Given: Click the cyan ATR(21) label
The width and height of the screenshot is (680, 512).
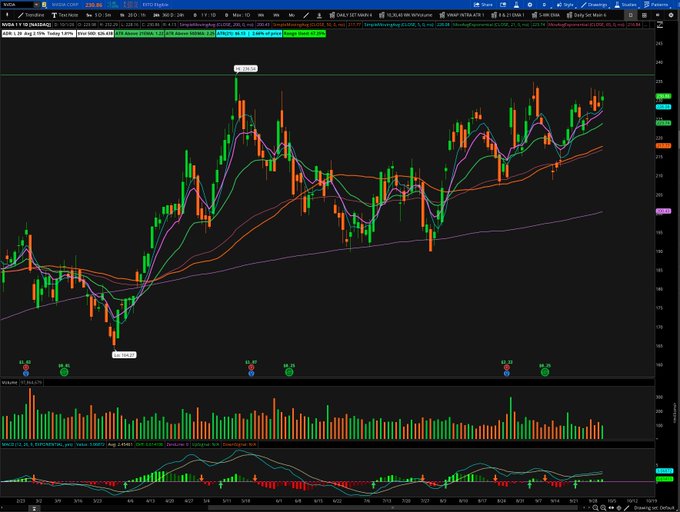Looking at the screenshot, I should point(249,33).
